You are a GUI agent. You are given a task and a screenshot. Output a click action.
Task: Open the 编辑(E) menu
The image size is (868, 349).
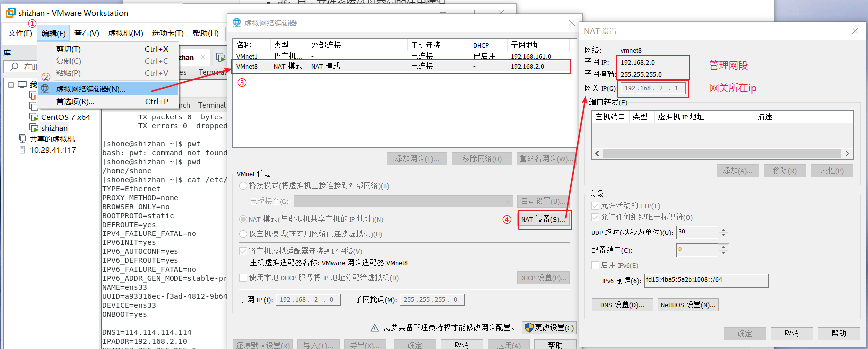point(53,33)
